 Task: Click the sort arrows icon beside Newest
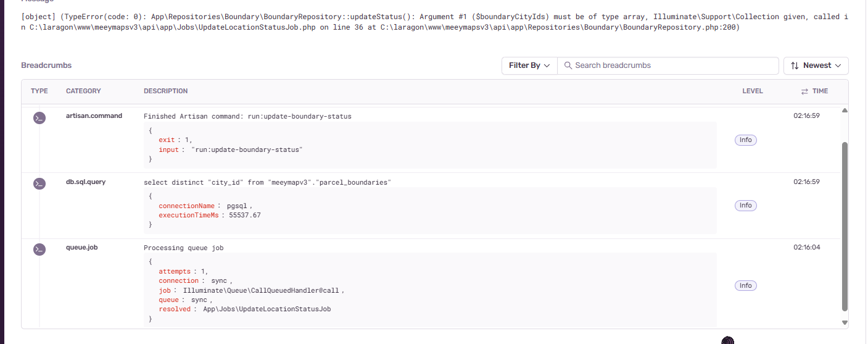click(795, 65)
